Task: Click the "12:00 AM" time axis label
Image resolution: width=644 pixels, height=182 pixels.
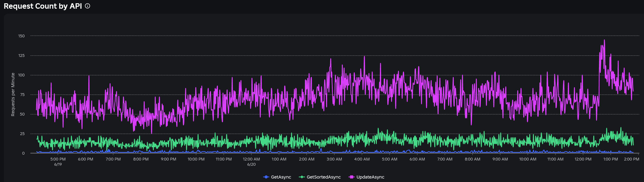Action: pos(252,159)
